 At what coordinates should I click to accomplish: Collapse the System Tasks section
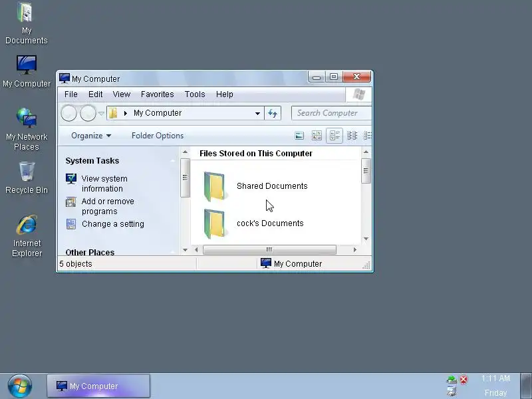(172, 161)
